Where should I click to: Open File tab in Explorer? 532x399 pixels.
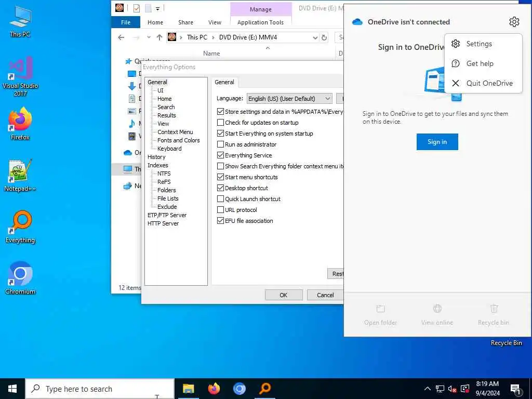coord(126,22)
